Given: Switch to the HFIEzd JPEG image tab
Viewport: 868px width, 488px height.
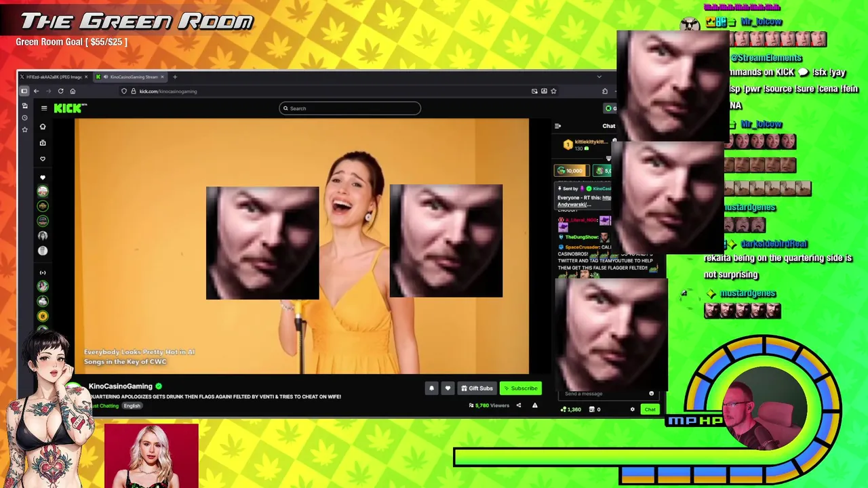Looking at the screenshot, I should pyautogui.click(x=54, y=77).
